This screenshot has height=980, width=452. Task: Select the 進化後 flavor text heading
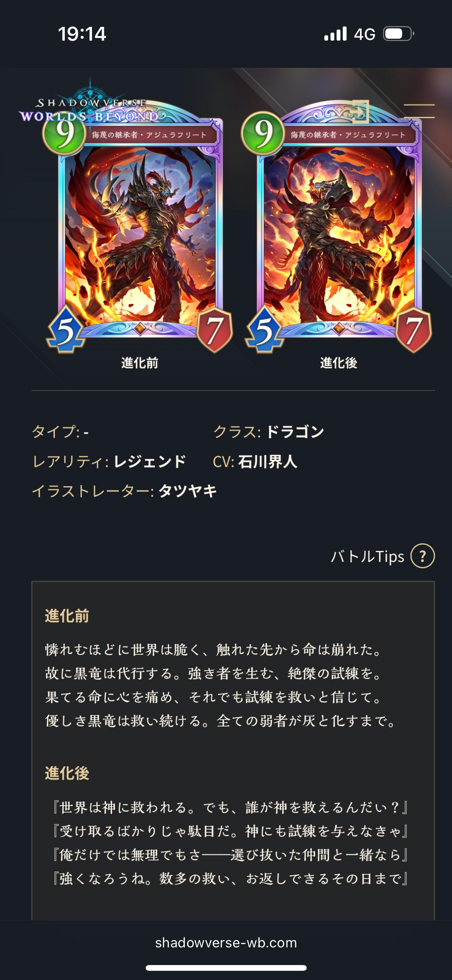click(67, 773)
